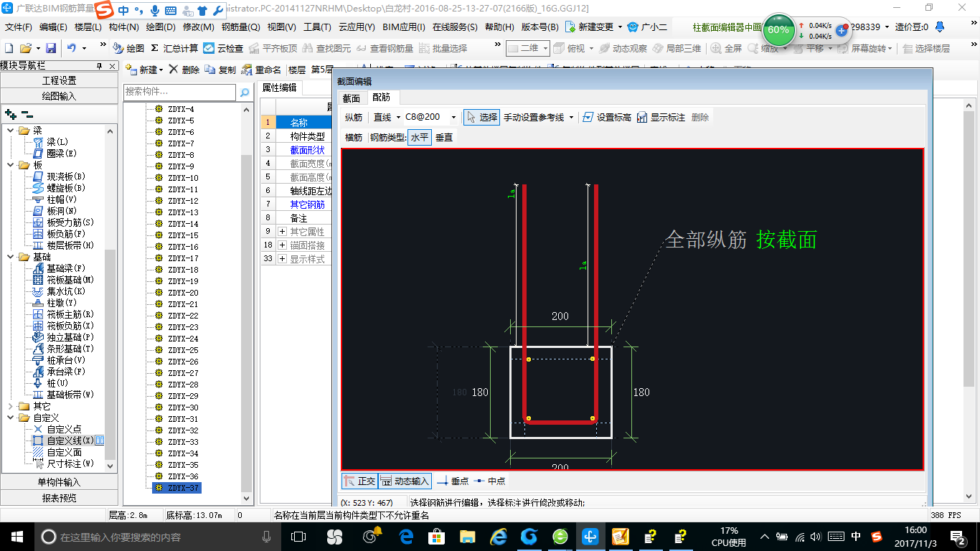Collapse the 基础 folder in tree
The image size is (980, 551).
pyautogui.click(x=10, y=257)
